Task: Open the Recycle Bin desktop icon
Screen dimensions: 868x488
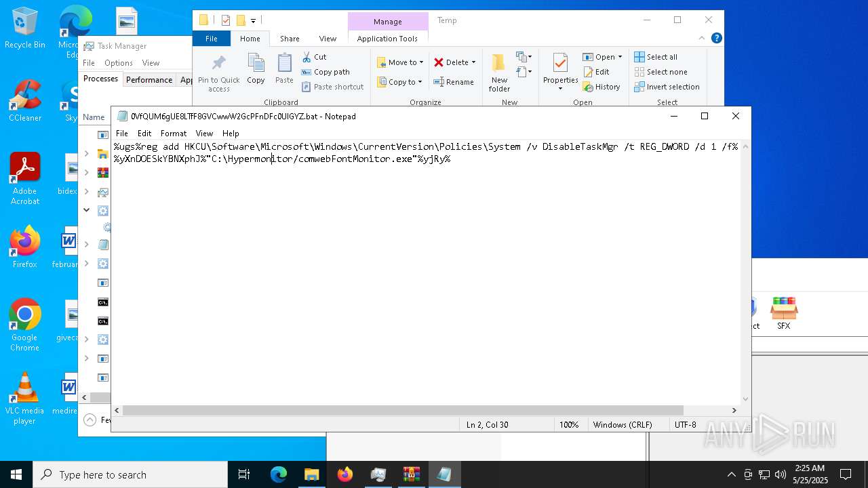Action: [x=25, y=28]
